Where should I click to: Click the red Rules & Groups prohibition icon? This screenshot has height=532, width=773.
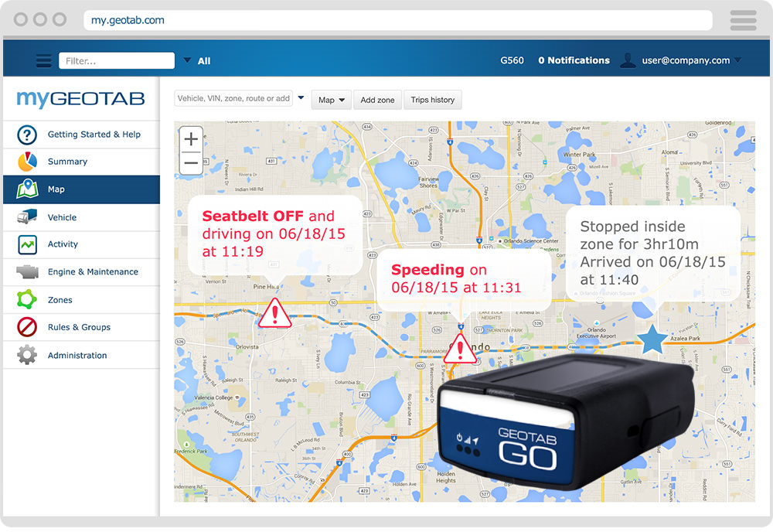tap(27, 327)
